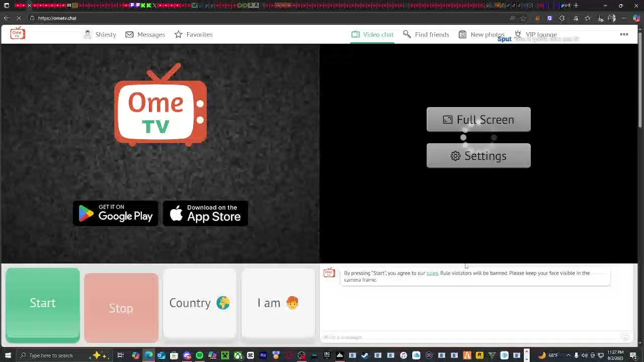This screenshot has height=362, width=644.
Task: Open the Messages section
Action: coord(145,34)
